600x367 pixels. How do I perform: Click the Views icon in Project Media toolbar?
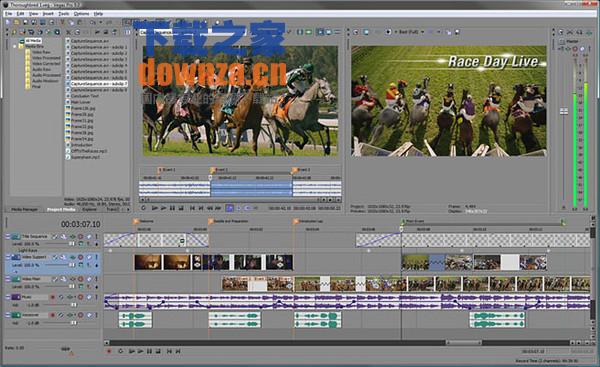(x=127, y=33)
